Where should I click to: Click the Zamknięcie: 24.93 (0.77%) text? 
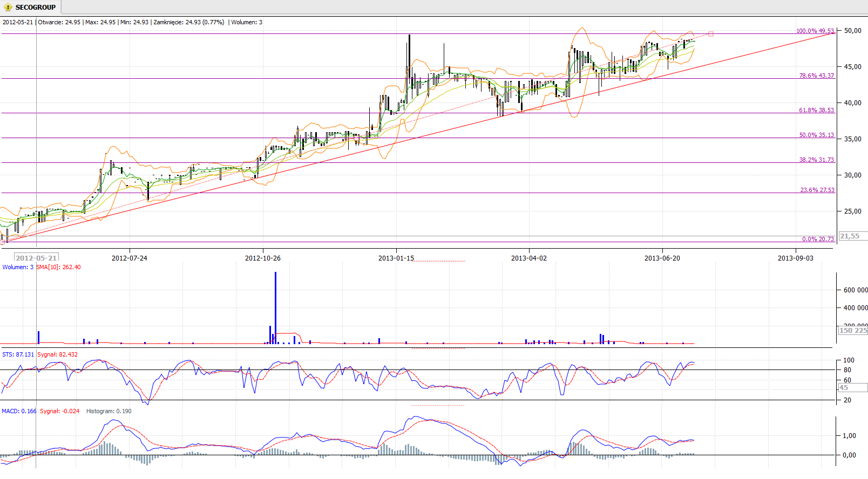click(189, 22)
